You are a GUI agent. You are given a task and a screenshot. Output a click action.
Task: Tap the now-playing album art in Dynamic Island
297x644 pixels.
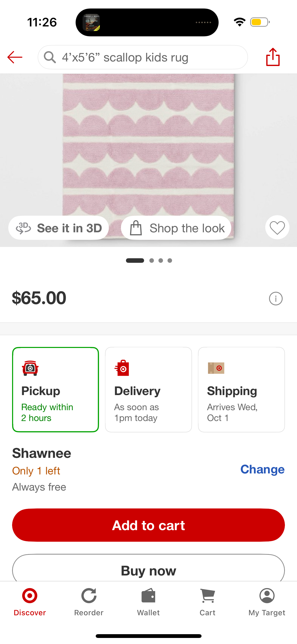tap(91, 22)
